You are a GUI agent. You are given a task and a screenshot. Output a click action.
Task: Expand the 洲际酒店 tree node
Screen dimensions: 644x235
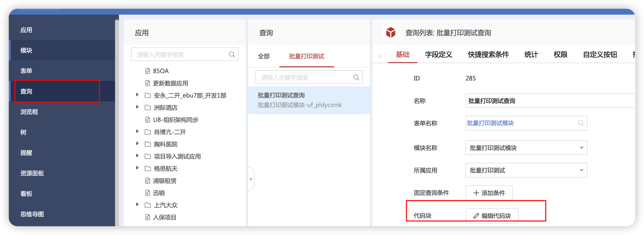[137, 107]
